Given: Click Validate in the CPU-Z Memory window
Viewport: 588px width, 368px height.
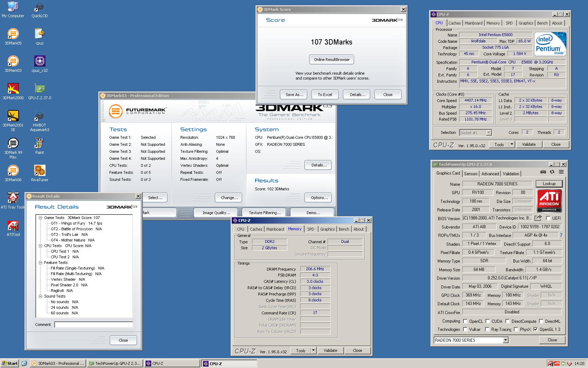Looking at the screenshot, I should [330, 350].
